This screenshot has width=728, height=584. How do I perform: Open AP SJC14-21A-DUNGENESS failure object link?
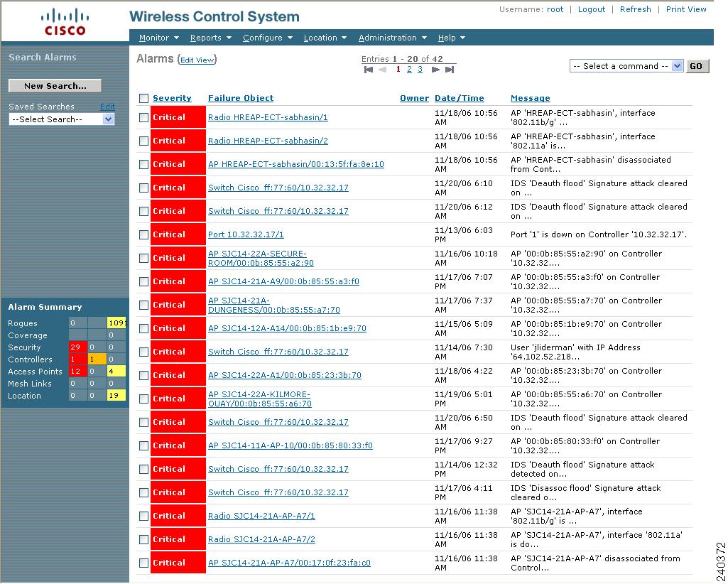click(274, 305)
